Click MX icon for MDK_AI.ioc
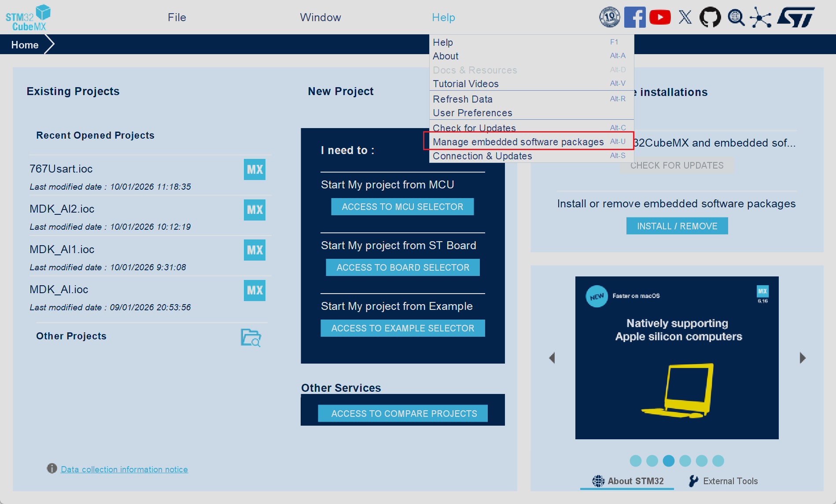Screen dimensions: 836x504 click(254, 291)
